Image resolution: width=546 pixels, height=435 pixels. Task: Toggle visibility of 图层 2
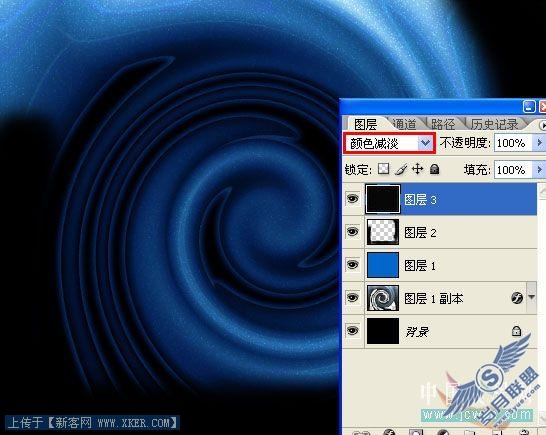pyautogui.click(x=352, y=232)
